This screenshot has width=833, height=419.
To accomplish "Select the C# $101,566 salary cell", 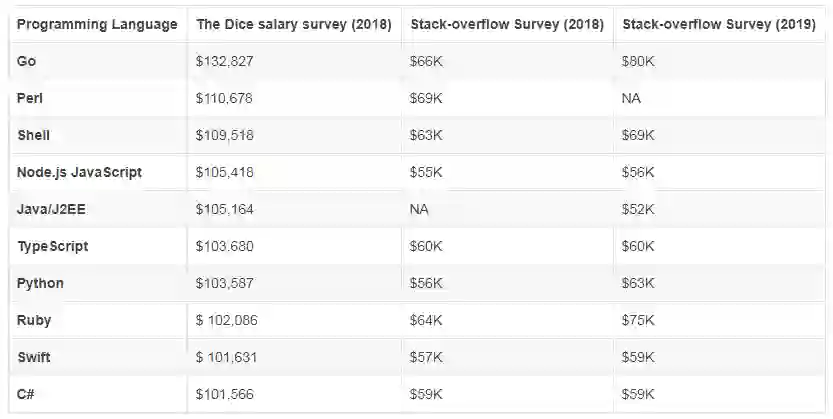I will click(225, 394).
